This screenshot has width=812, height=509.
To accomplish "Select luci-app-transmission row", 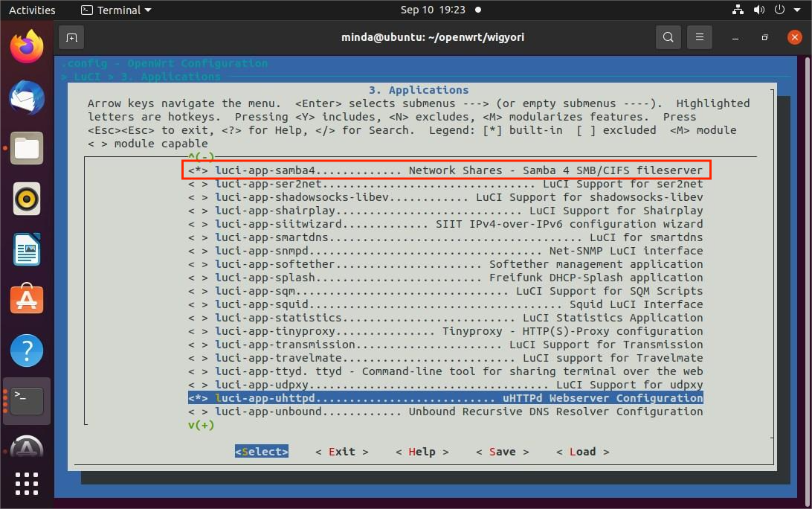I will (x=445, y=345).
